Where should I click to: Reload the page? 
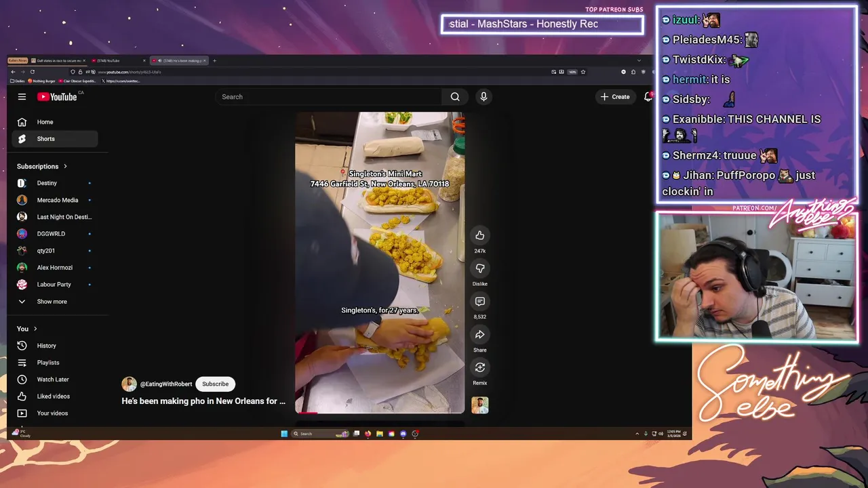(33, 72)
